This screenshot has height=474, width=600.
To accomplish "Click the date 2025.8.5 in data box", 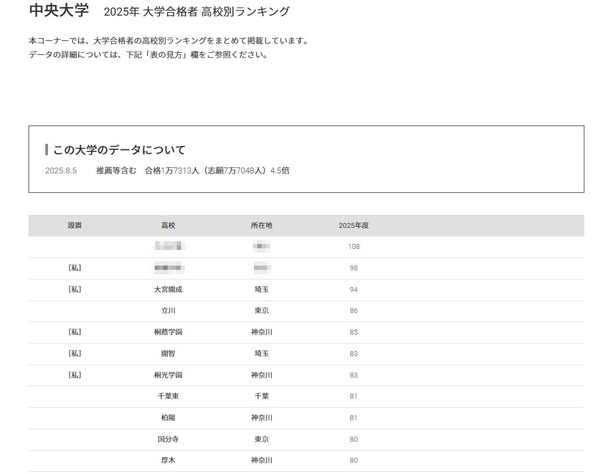I will 61,171.
